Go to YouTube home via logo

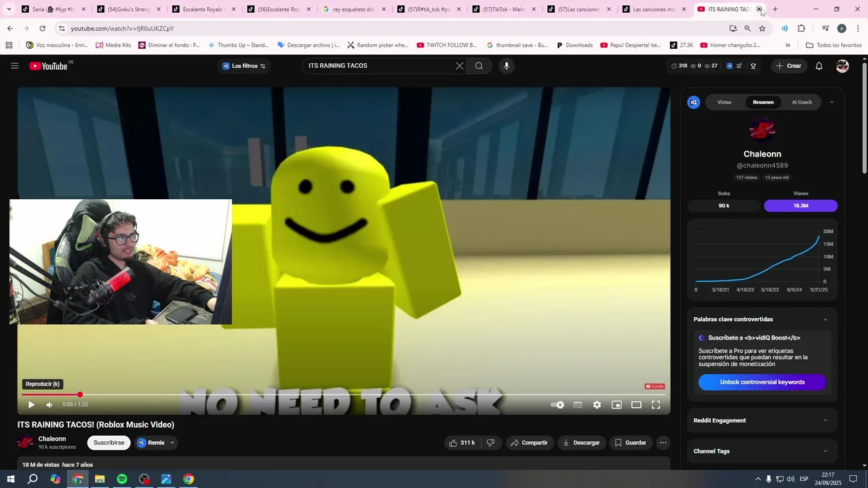49,66
